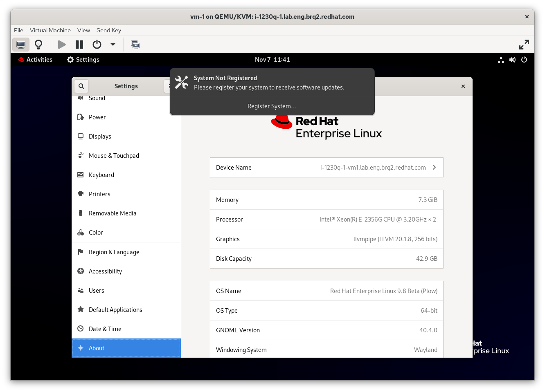Viewport: 545px width, 392px height.
Task: Open the Device Name row
Action: (327, 168)
